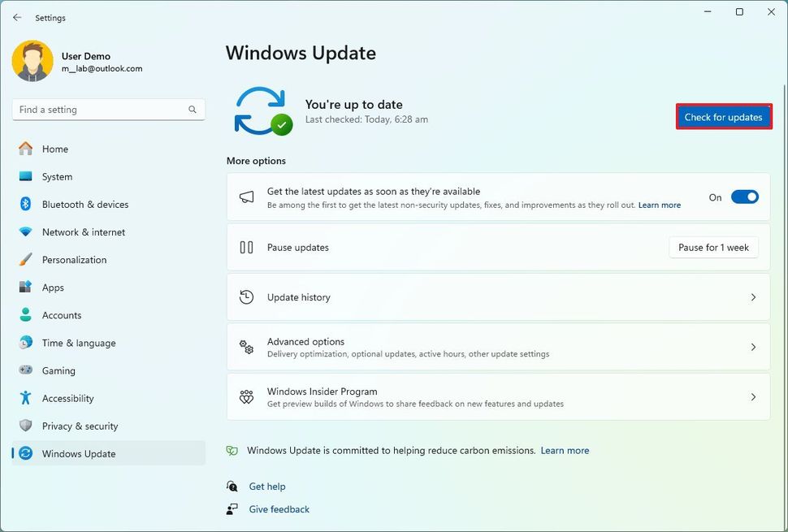Disable Get the latest updates toggle
788x532 pixels.
click(744, 197)
